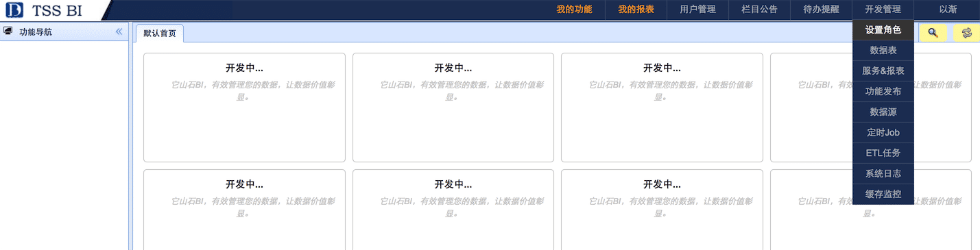Click the 功能导航 panel title
The image size is (980, 250).
click(36, 32)
